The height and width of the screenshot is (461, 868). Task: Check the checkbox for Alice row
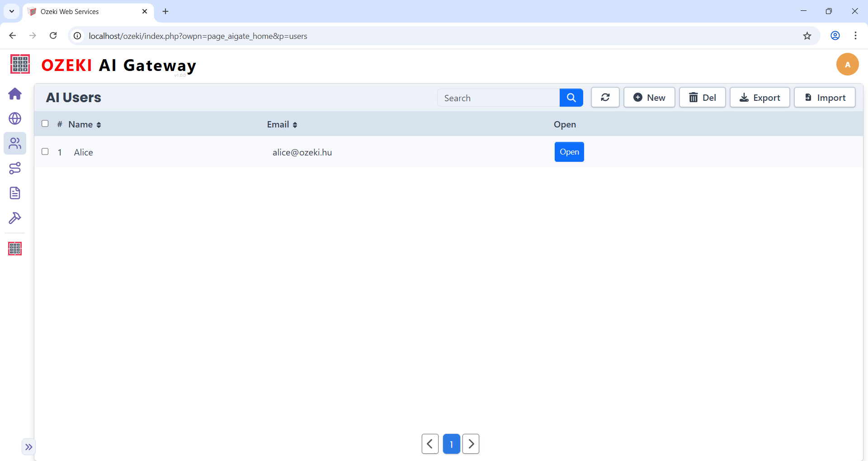coord(45,152)
